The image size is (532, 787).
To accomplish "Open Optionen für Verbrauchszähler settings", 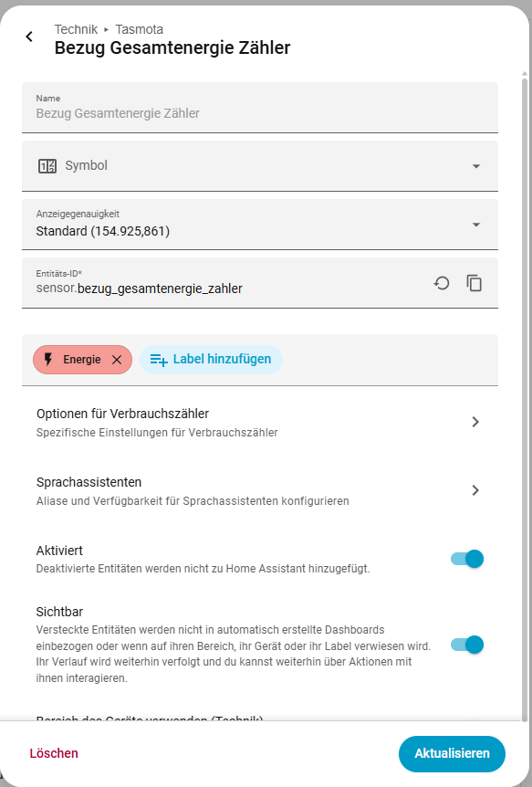I will point(260,422).
